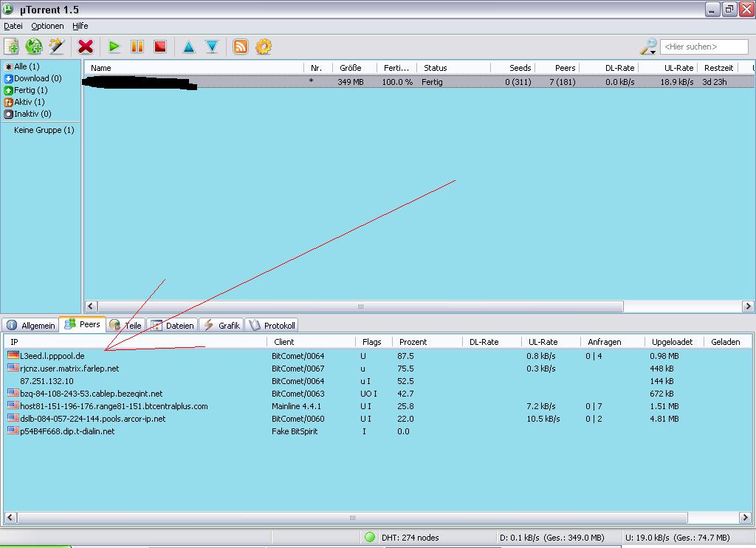Open Preferences gear icon in toolbar

264,47
